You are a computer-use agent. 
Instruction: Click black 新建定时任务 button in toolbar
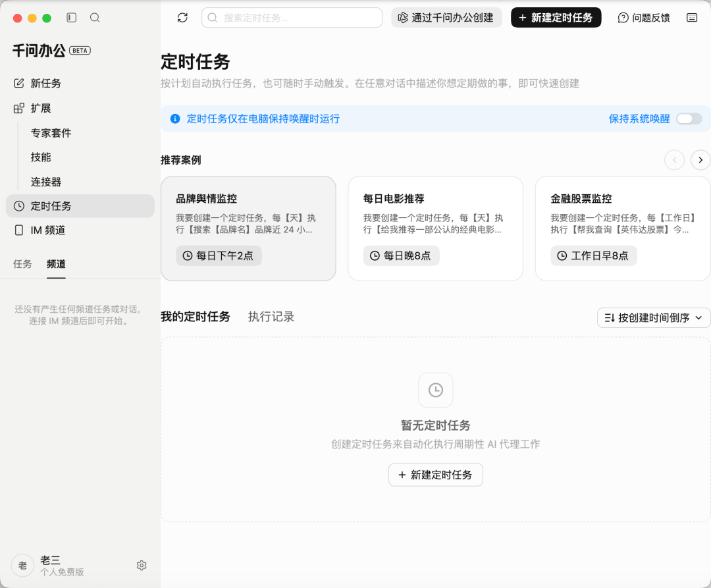point(556,18)
